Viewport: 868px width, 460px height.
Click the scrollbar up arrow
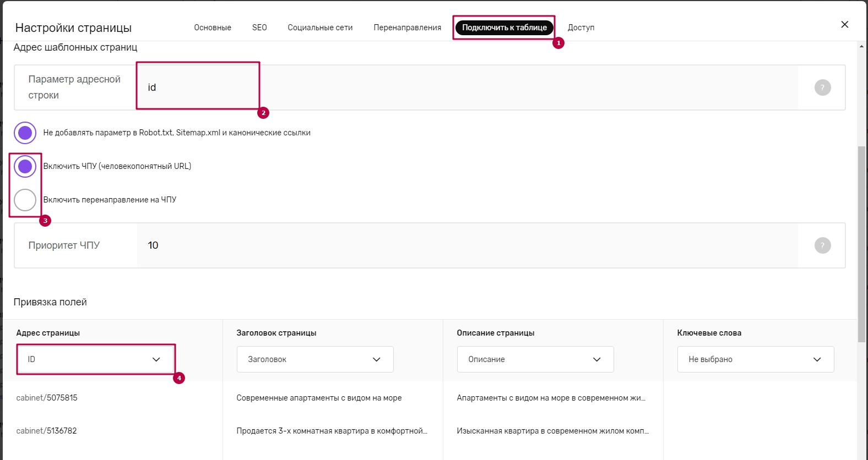click(861, 46)
